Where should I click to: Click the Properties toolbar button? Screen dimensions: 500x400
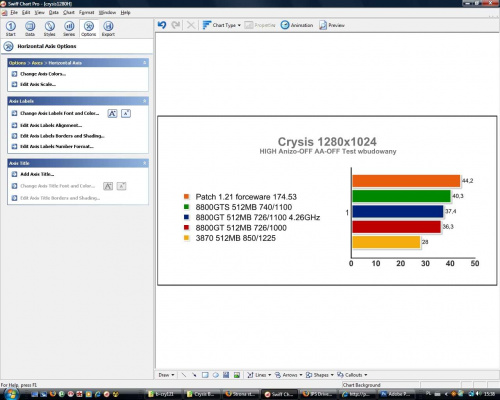click(260, 25)
